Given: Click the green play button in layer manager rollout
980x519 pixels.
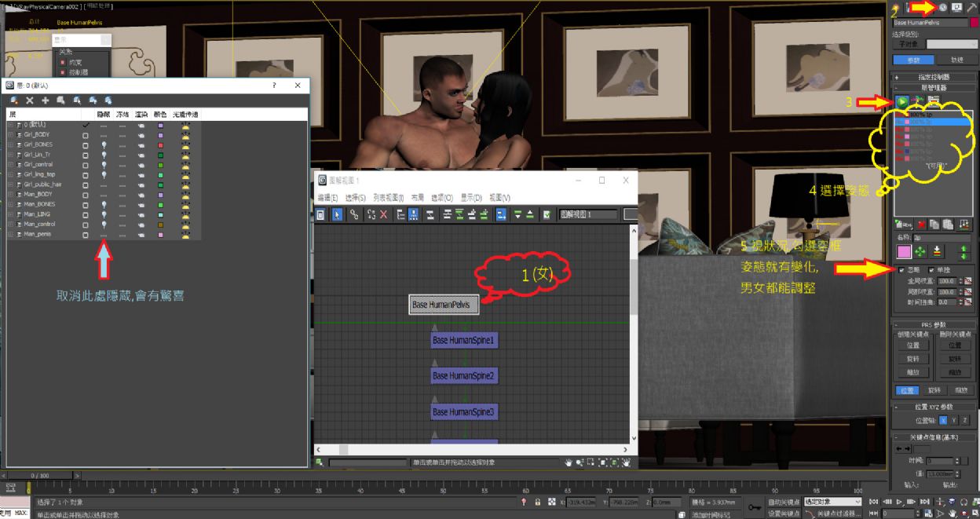Looking at the screenshot, I should pyautogui.click(x=902, y=102).
